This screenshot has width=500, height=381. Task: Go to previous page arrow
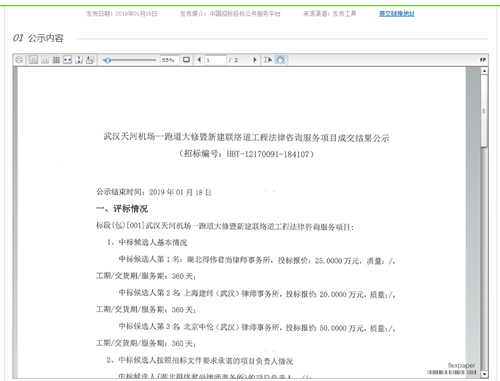point(199,60)
